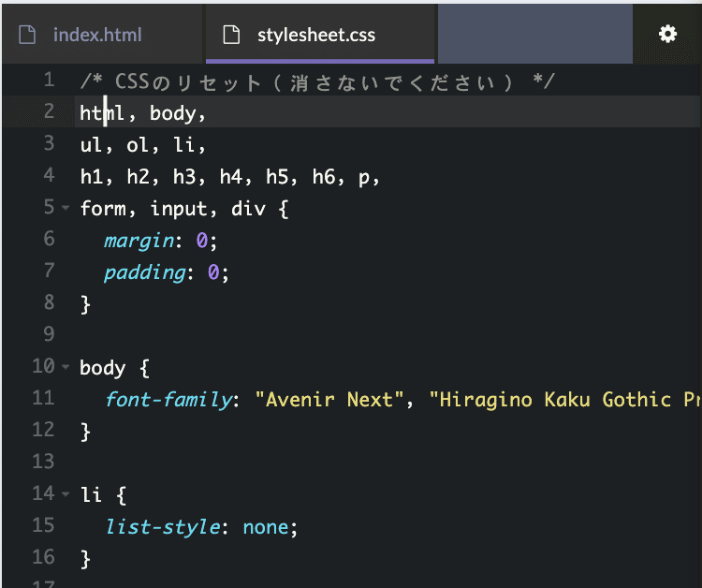This screenshot has width=702, height=588.
Task: Click the opening brace on line 10
Action: [144, 369]
